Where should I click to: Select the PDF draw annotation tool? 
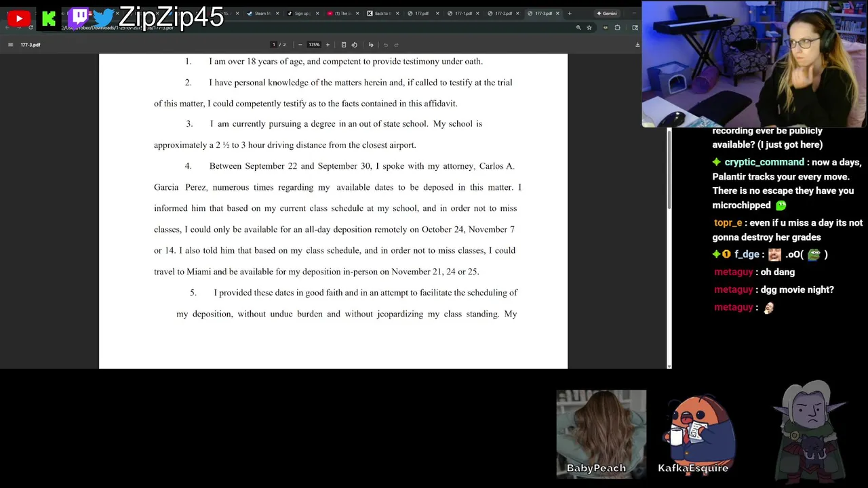[371, 45]
